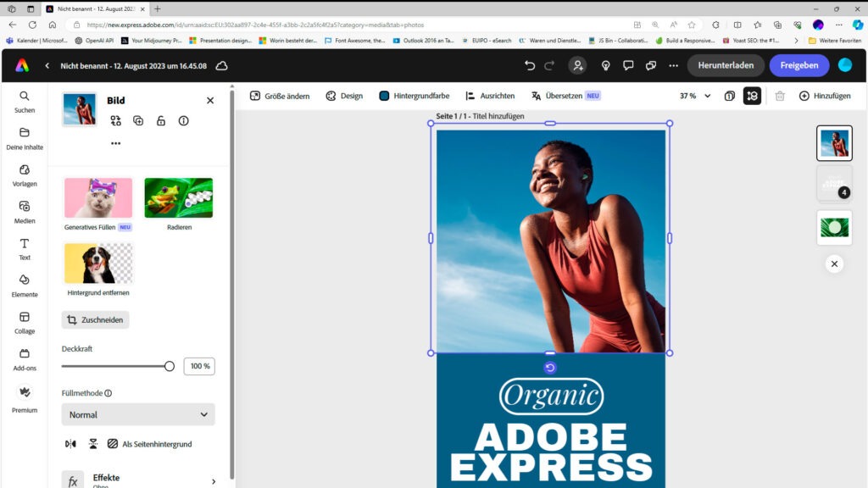Open the lightbulb tips icon
The image size is (868, 488).
605,65
